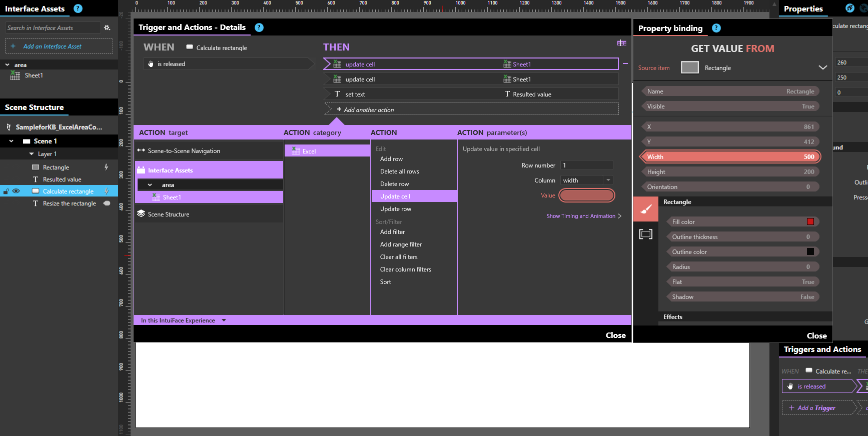
Task: Toggle visibility eye for Calculate rectangle
Action: [x=16, y=191]
